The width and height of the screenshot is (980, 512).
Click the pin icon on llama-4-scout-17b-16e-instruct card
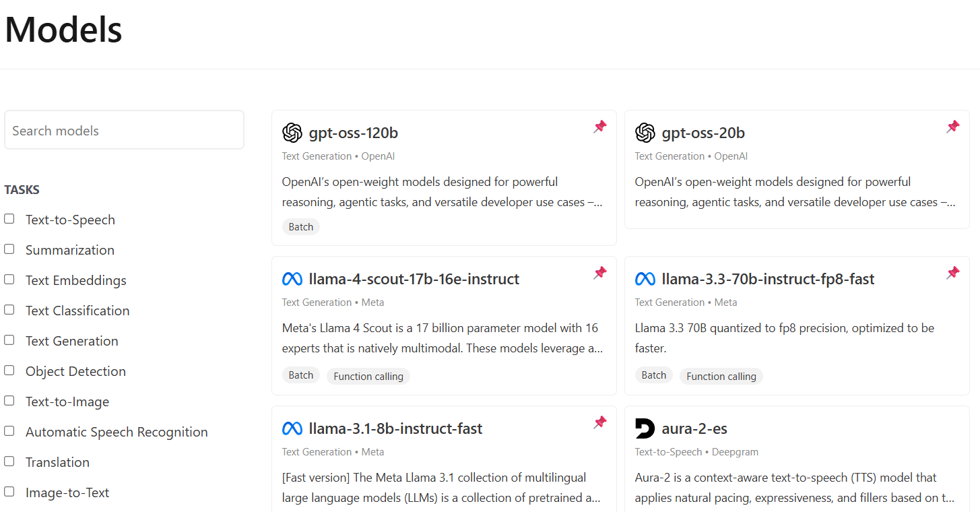(x=599, y=273)
